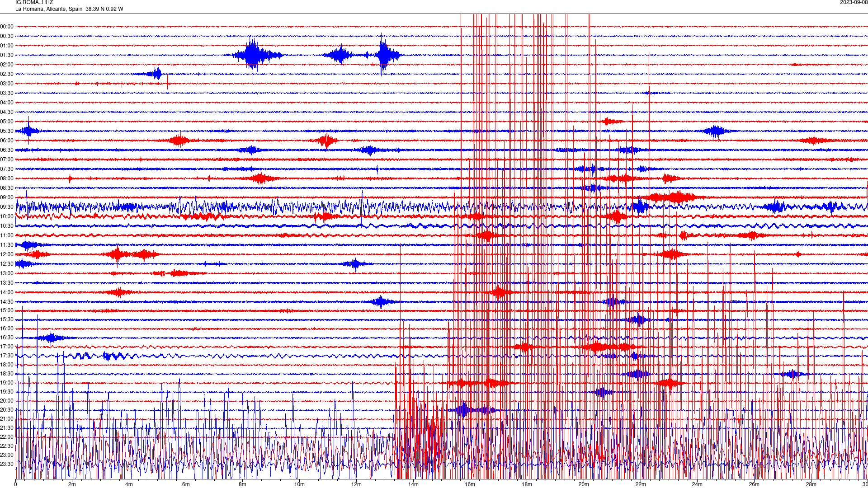Image resolution: width=868 pixels, height=488 pixels.
Task: Select the 06:30 time row label
Action: click(7, 150)
